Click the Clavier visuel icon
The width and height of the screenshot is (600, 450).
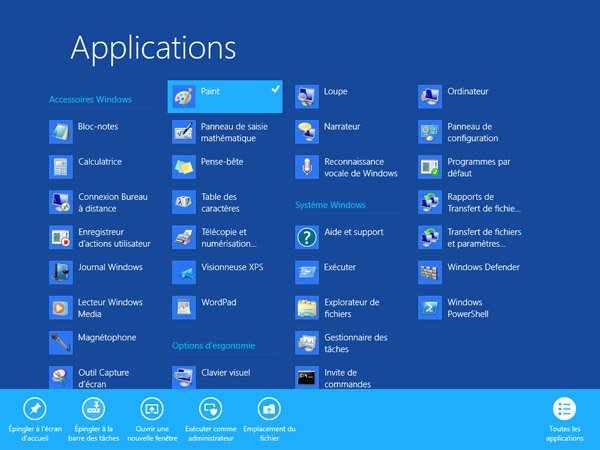click(x=184, y=378)
